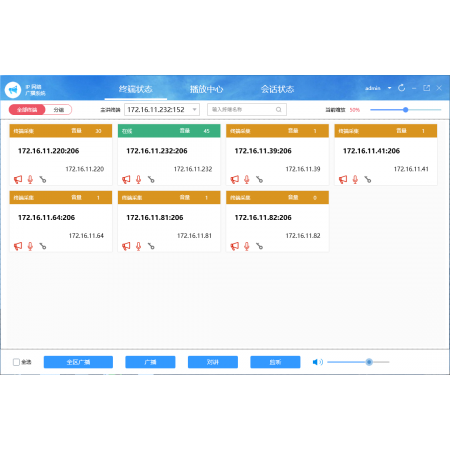
Task: Switch to the 分组 toggle option
Action: point(59,110)
